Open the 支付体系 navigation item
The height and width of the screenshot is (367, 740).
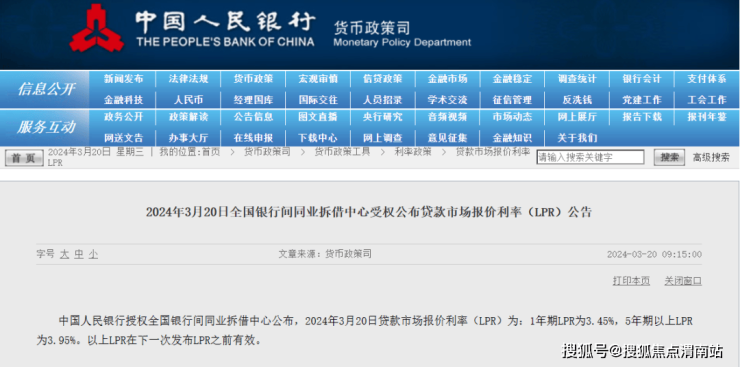[706, 79]
